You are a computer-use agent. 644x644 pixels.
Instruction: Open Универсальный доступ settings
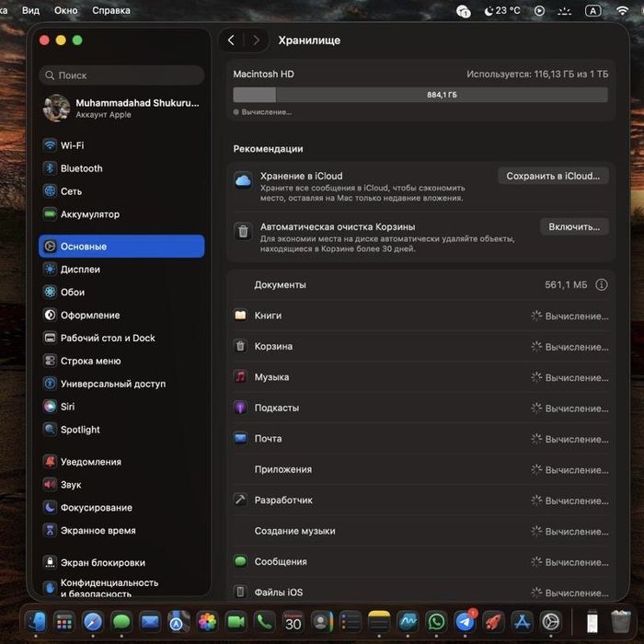coord(121,384)
